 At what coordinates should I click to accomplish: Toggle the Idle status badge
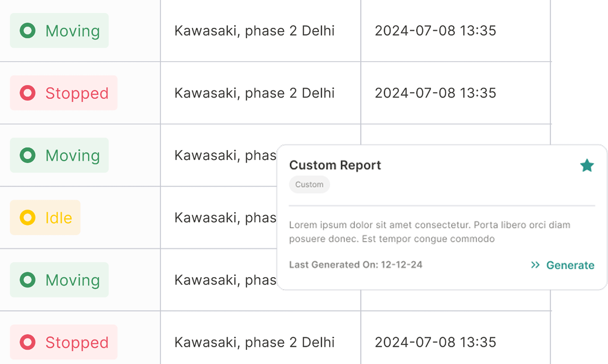45,217
